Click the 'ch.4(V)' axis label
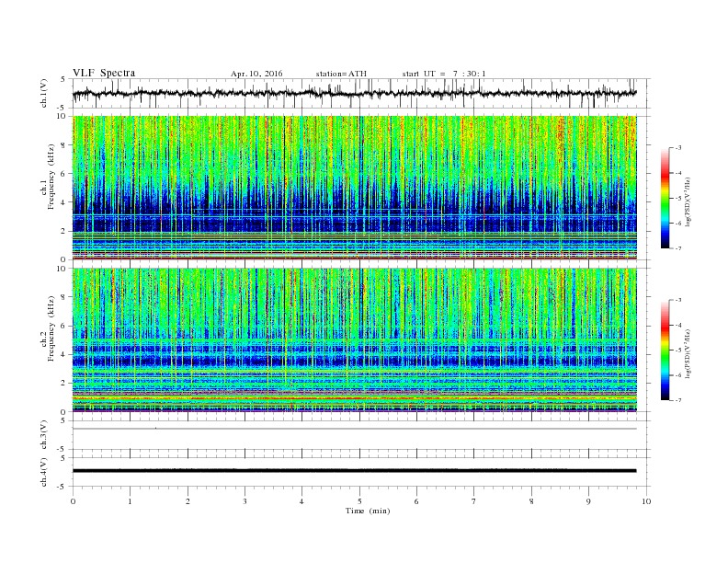This screenshot has height=563, width=728. pos(44,472)
